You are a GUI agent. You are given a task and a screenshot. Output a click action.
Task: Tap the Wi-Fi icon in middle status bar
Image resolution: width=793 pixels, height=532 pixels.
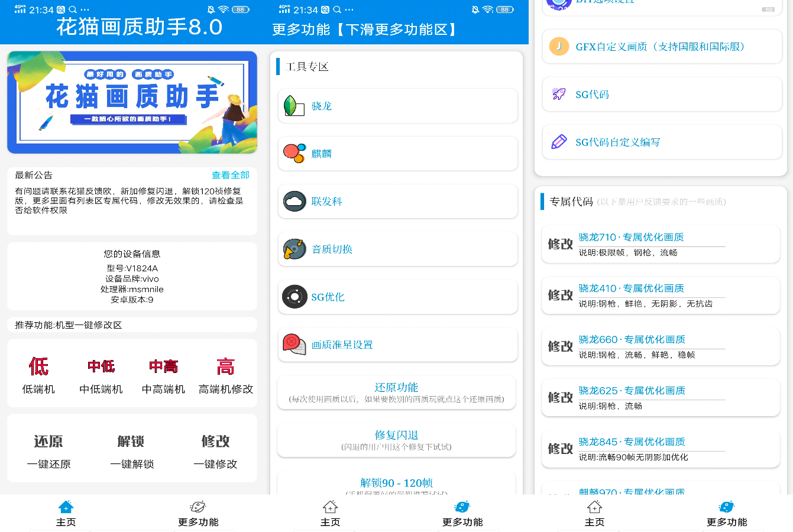(487, 9)
